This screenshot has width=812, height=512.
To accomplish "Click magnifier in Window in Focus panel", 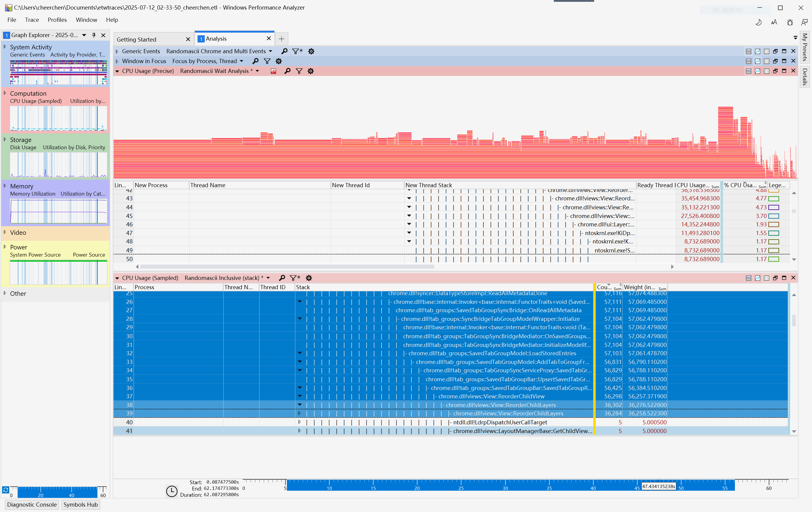I will (256, 61).
